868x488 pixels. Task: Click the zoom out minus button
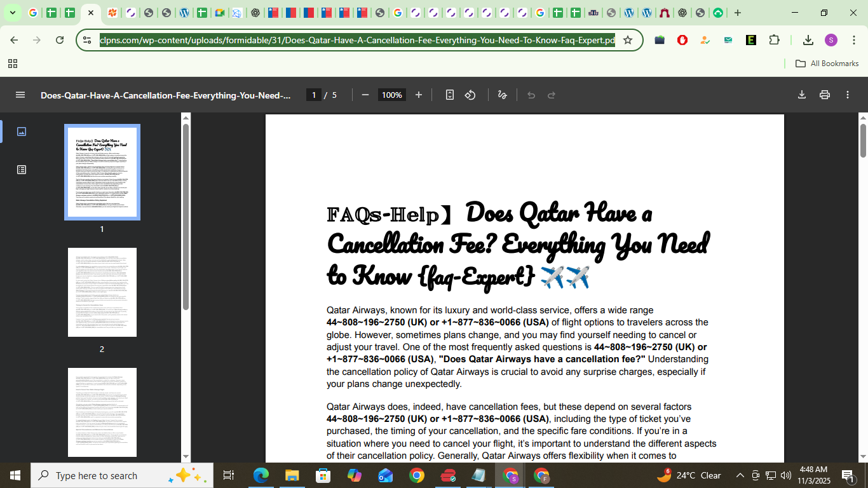(365, 95)
